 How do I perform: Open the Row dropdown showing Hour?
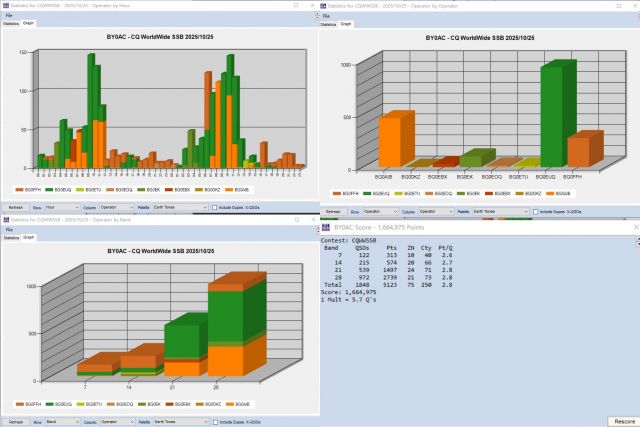62,207
